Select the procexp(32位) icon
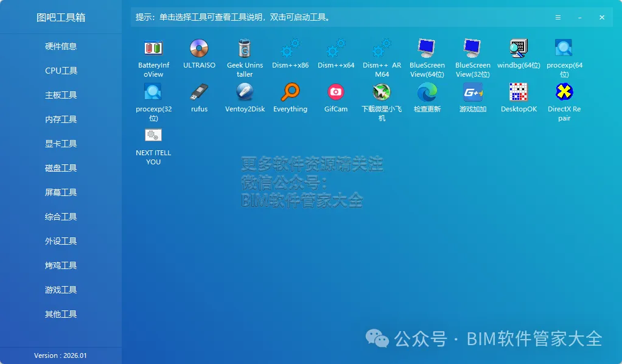 [x=153, y=92]
